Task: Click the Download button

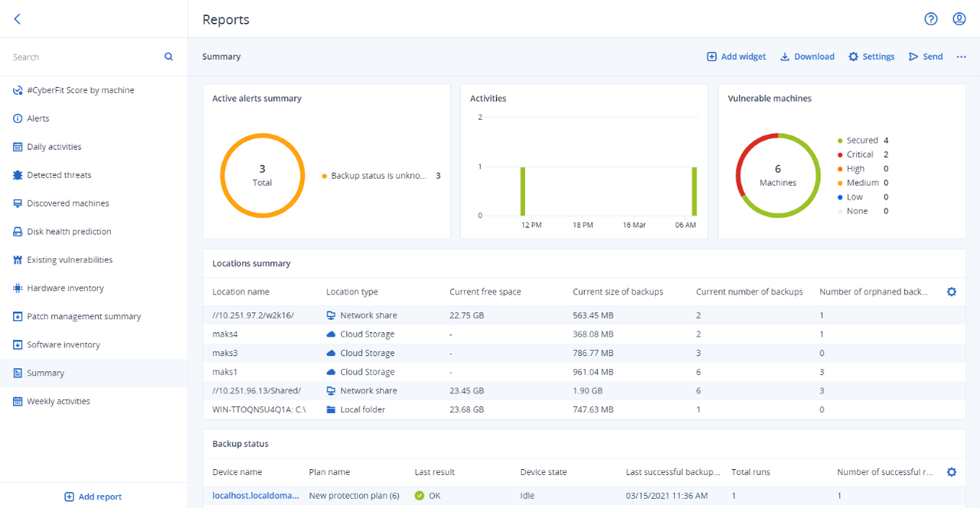Action: (x=807, y=57)
